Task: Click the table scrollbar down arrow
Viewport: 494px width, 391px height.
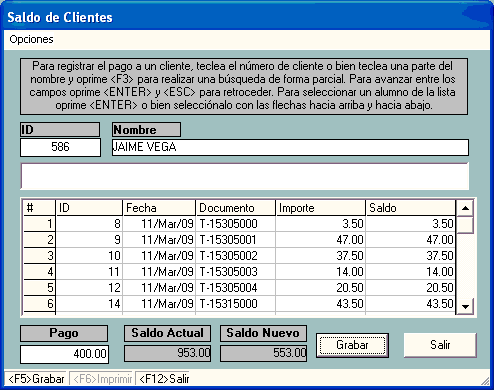Action: 465,306
